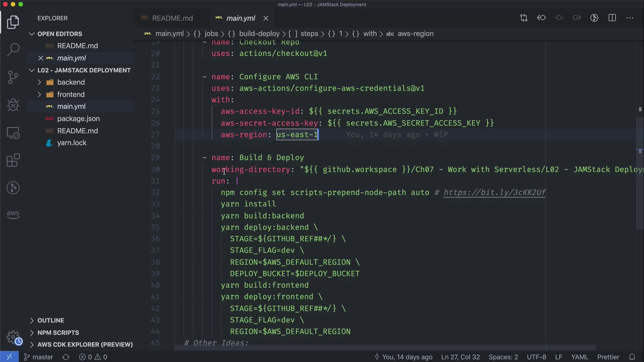Open Source Control view in activity bar
644x362 pixels.
click(13, 77)
